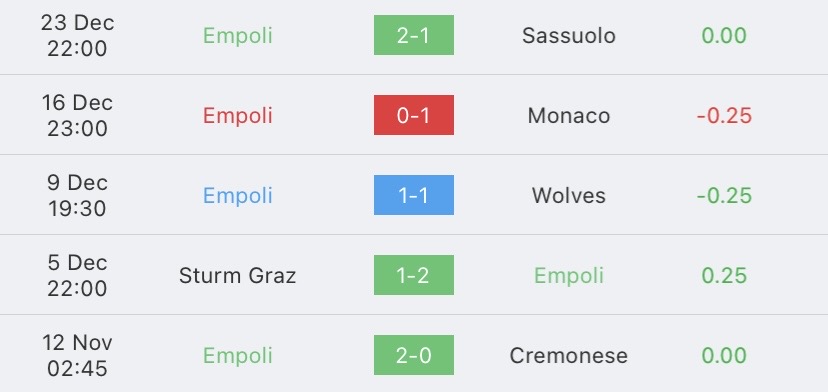
Task: Click the Sassuolo team name
Action: (x=569, y=35)
